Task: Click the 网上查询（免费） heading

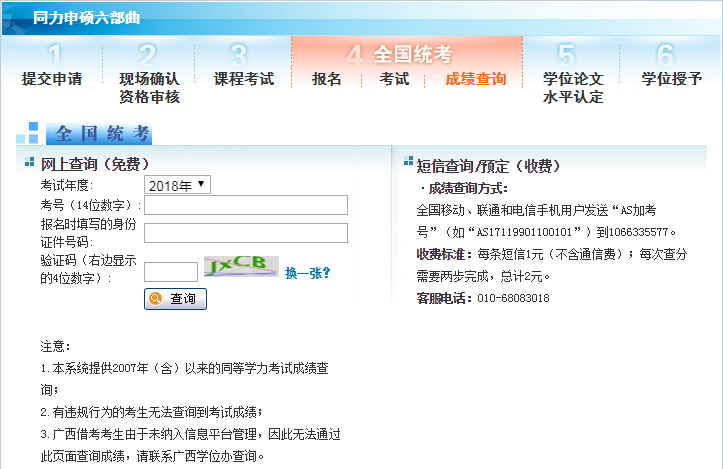Action: click(x=95, y=164)
